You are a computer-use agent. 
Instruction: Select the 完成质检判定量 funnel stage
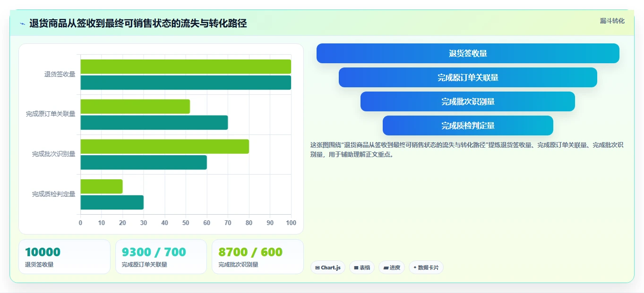pos(468,126)
